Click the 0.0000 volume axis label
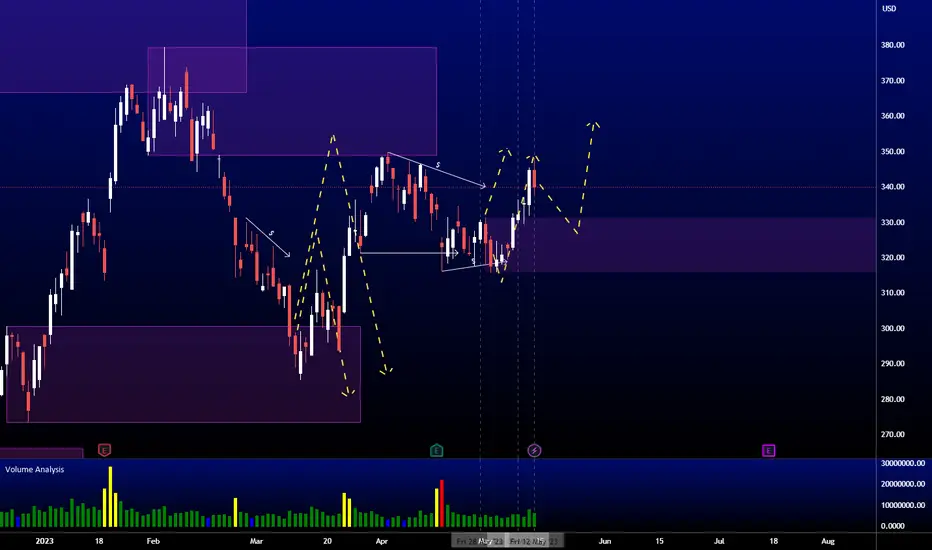Image resolution: width=932 pixels, height=550 pixels. [892, 526]
